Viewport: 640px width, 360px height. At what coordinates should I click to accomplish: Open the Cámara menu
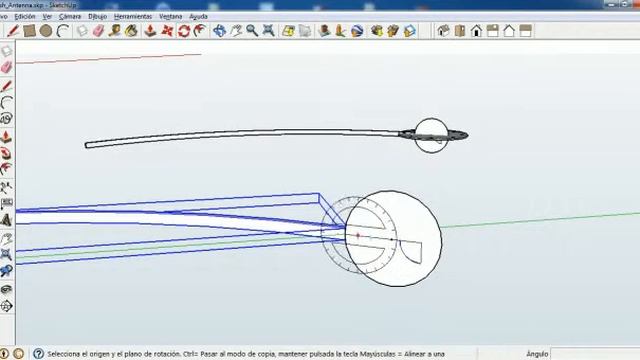(70, 16)
